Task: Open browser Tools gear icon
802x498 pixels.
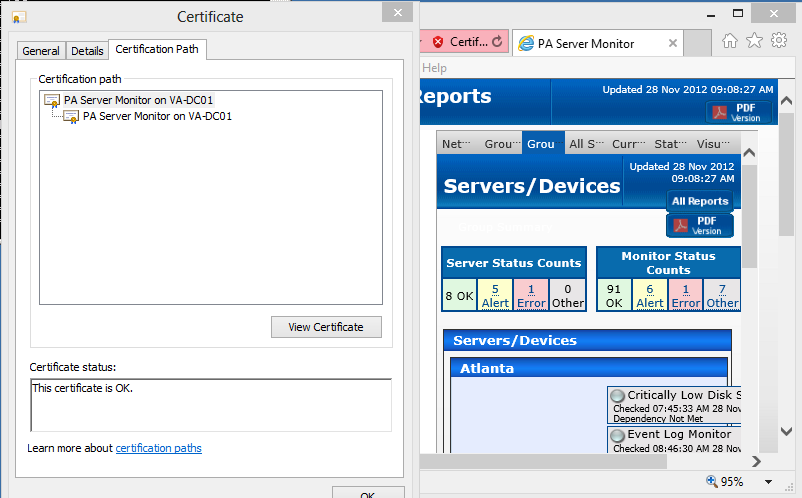Action: click(779, 40)
